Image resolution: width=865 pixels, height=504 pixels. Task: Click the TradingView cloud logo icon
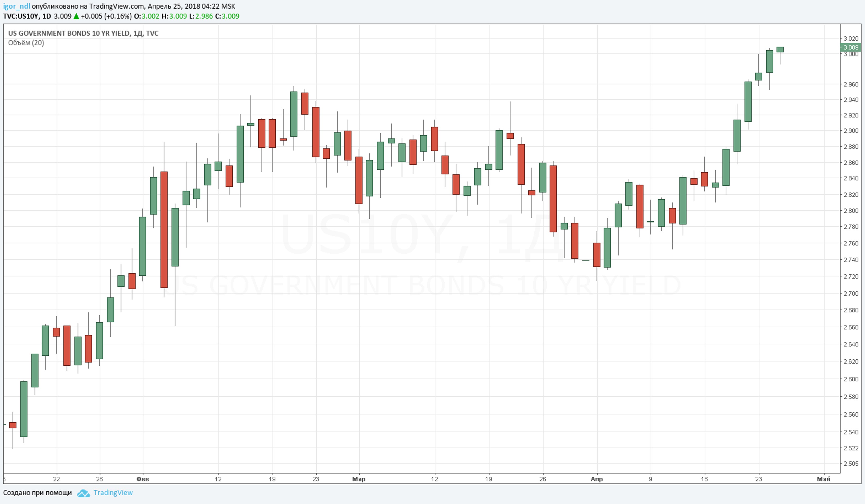tap(83, 493)
